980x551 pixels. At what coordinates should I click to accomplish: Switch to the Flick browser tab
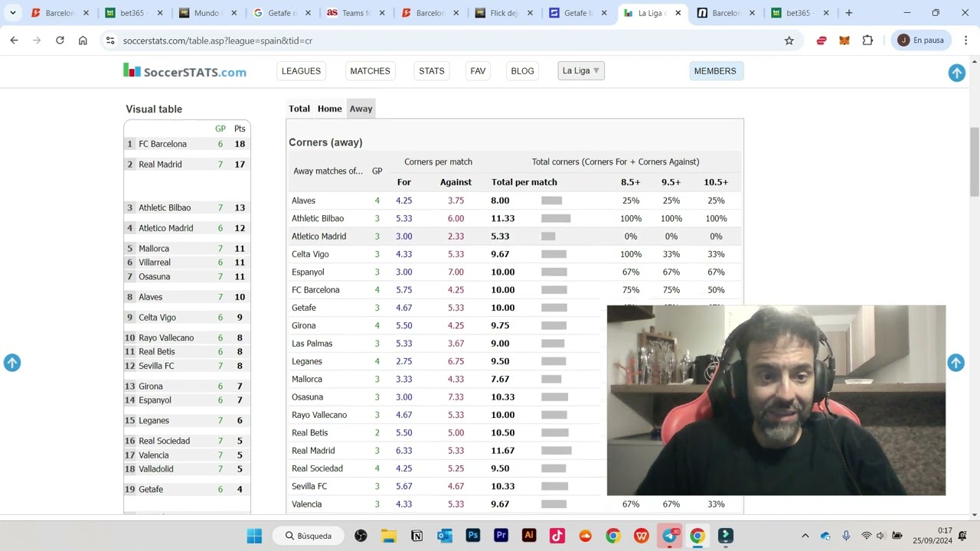click(x=503, y=13)
